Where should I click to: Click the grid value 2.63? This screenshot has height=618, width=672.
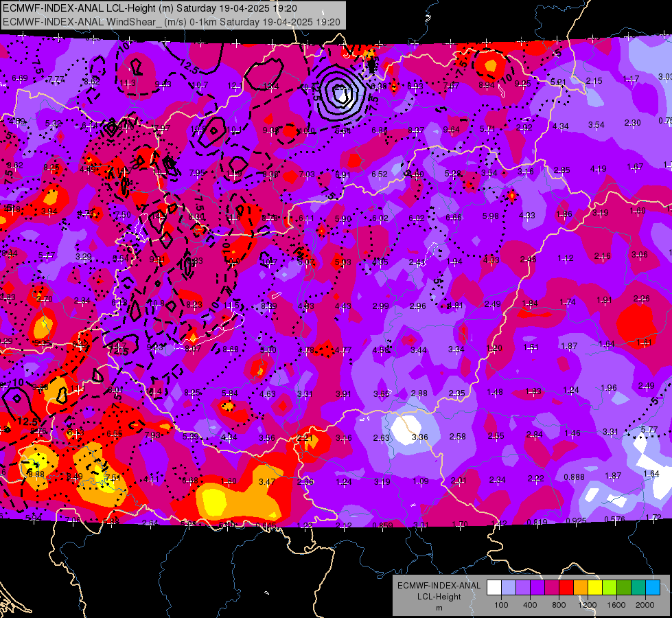pos(381,437)
